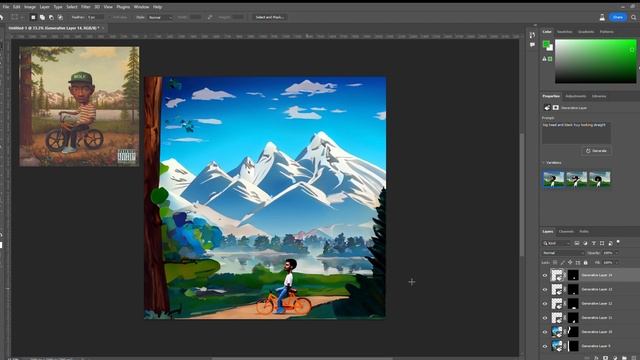Open the History panel icon in the collapsed dock

(x=532, y=35)
